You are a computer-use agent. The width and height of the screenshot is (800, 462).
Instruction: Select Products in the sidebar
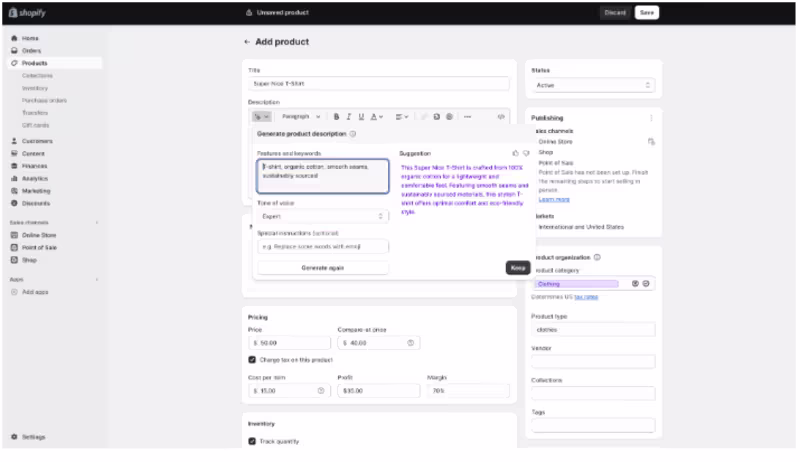coord(55,63)
